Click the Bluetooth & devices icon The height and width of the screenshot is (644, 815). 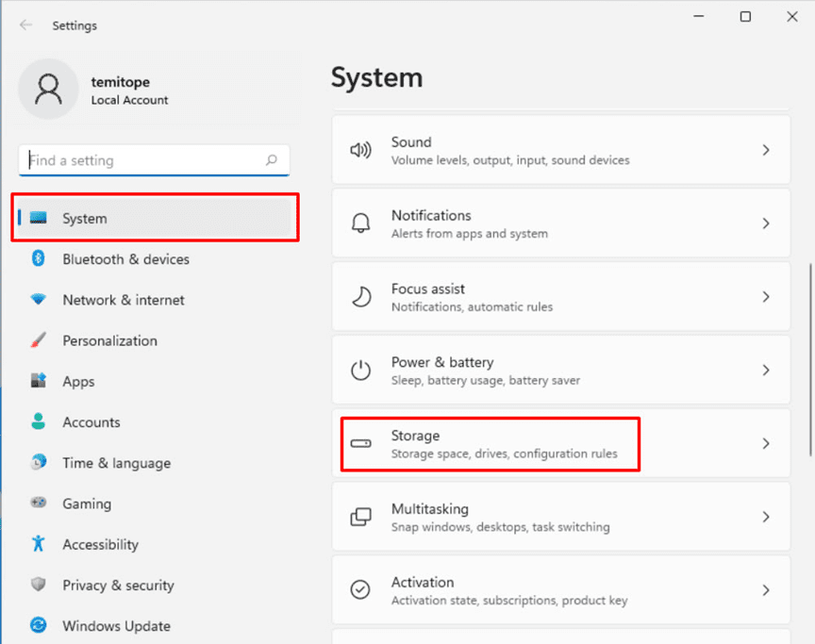tap(39, 259)
